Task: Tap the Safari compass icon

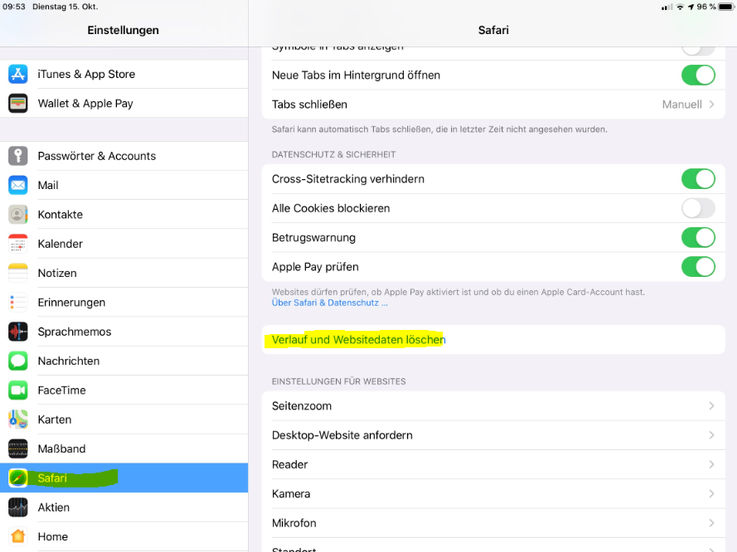Action: pyautogui.click(x=18, y=478)
